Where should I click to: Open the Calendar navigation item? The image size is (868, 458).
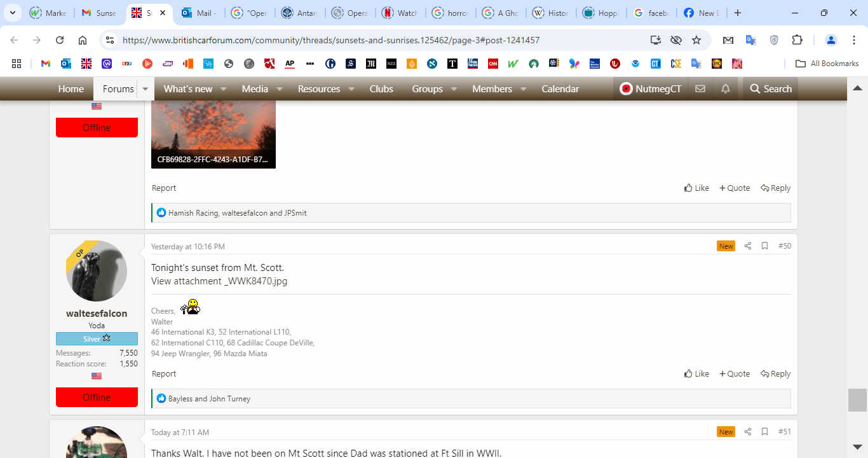[x=560, y=89]
